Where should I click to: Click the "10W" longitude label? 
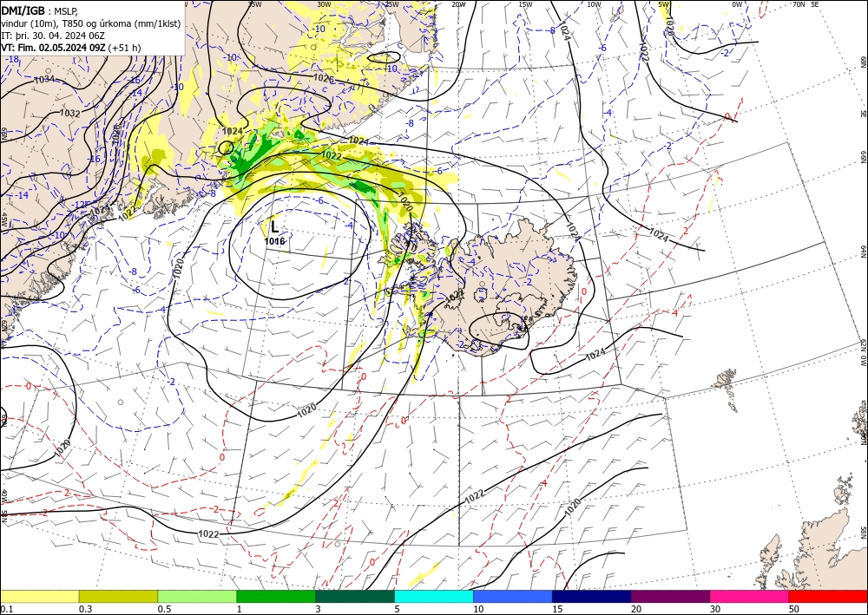tap(594, 4)
